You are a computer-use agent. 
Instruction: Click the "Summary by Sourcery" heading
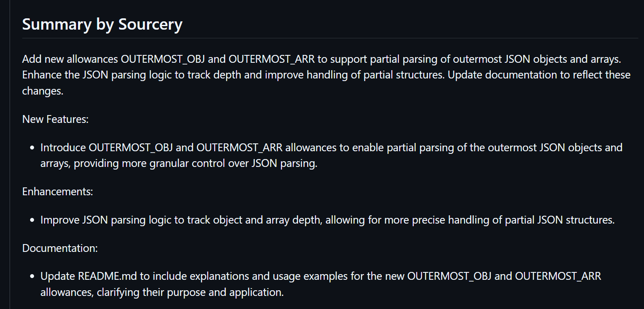(102, 24)
